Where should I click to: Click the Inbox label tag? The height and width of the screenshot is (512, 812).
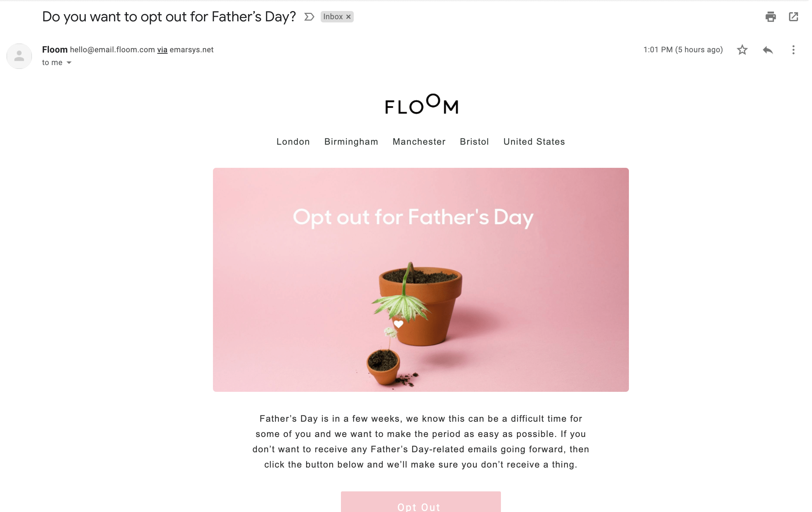click(333, 17)
